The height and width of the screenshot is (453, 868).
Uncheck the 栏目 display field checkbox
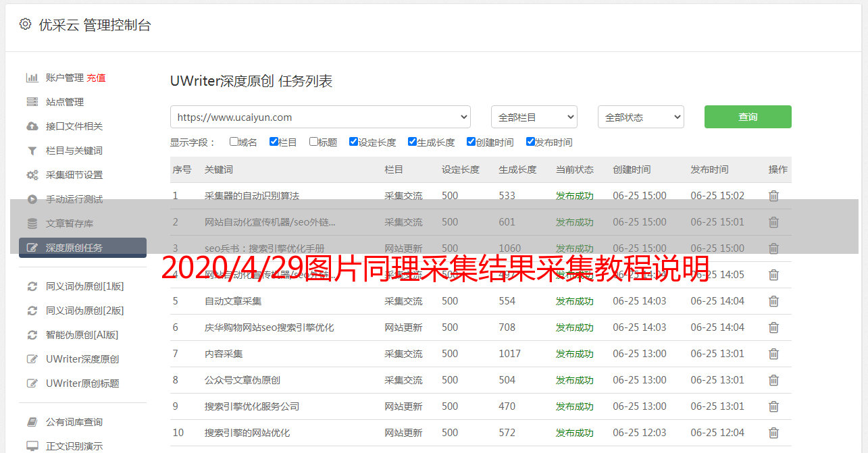tap(274, 142)
